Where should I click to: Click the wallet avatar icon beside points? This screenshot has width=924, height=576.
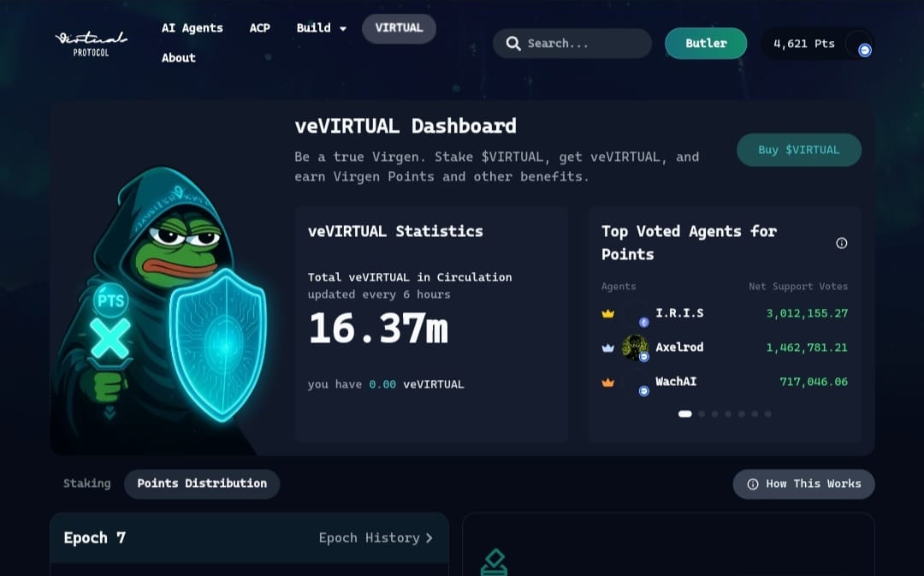[859, 44]
